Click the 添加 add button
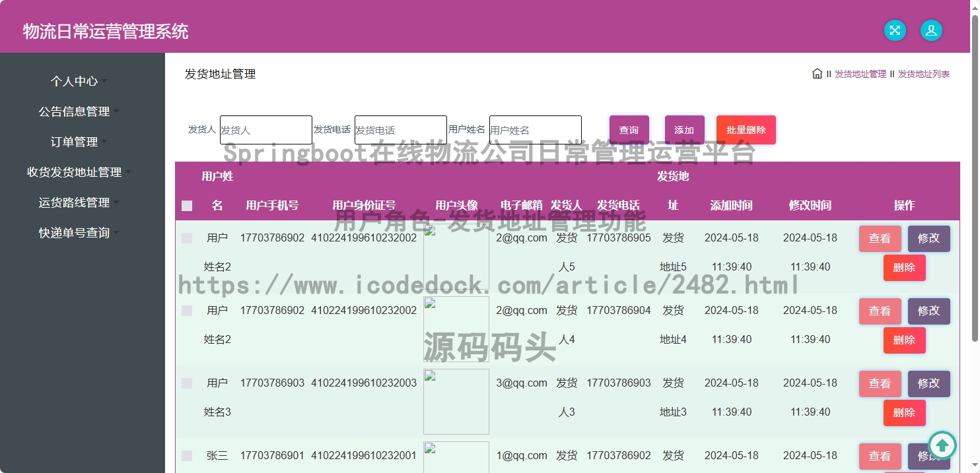Screen dimensions: 980x473 pos(685,130)
